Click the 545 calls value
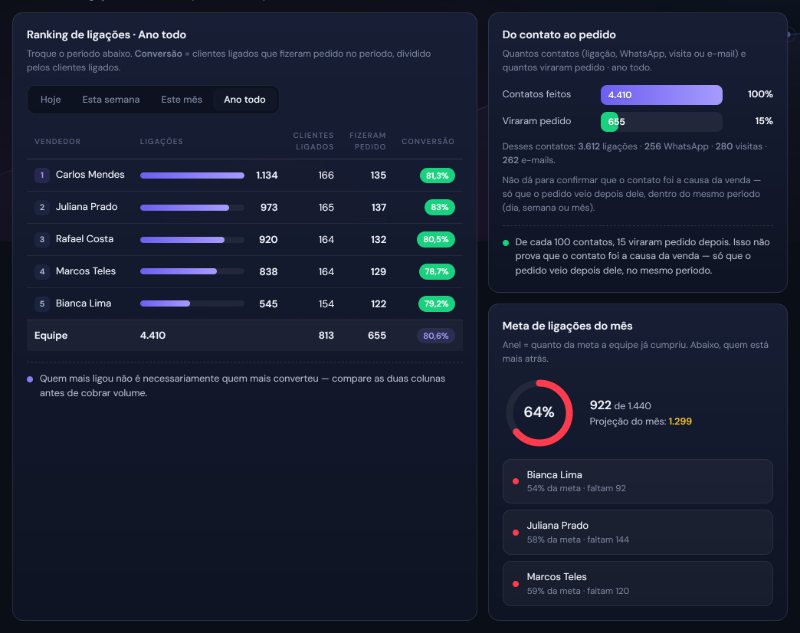Viewport: 800px width, 633px height. tap(268, 304)
